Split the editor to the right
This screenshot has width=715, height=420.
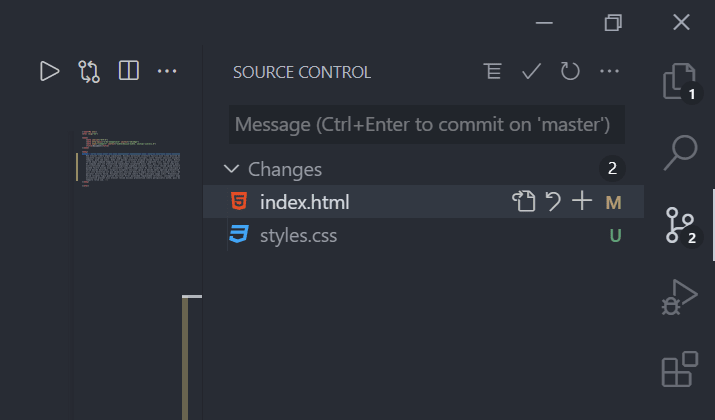pyautogui.click(x=129, y=71)
